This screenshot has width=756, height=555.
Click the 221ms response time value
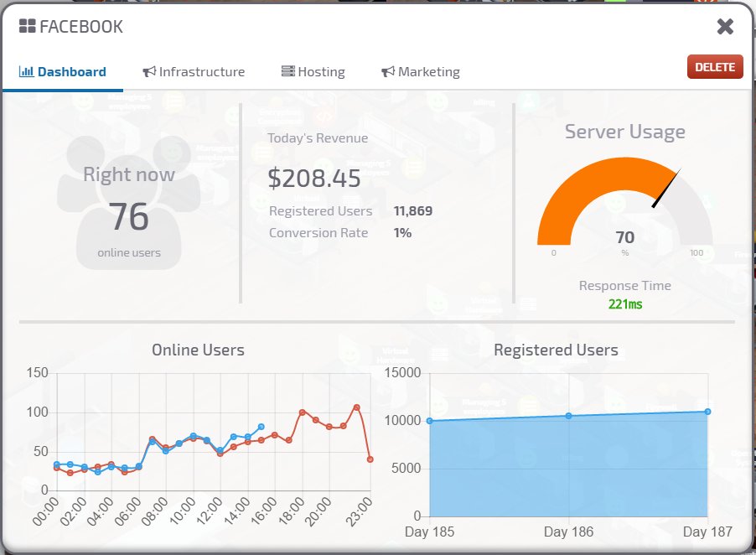tap(625, 304)
